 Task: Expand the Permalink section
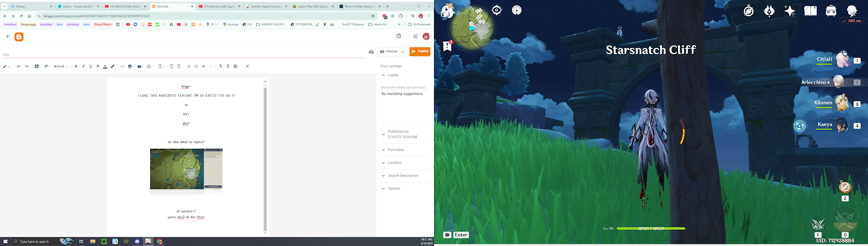(405, 149)
